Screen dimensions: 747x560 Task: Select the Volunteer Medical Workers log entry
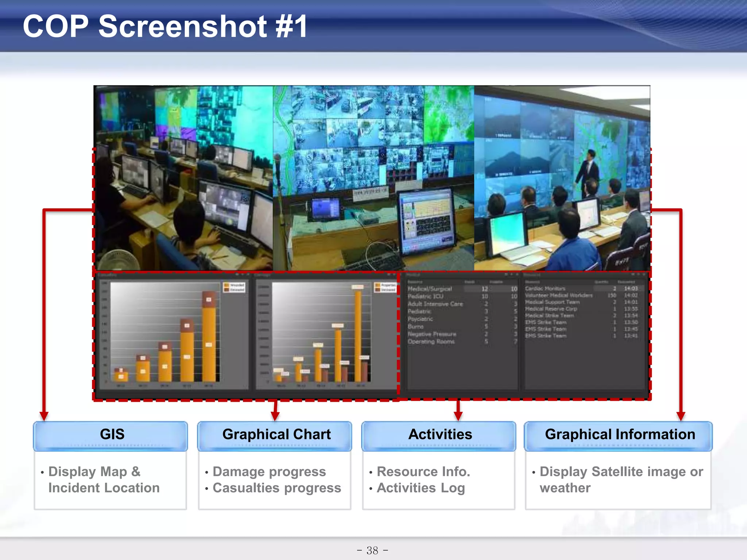click(559, 295)
